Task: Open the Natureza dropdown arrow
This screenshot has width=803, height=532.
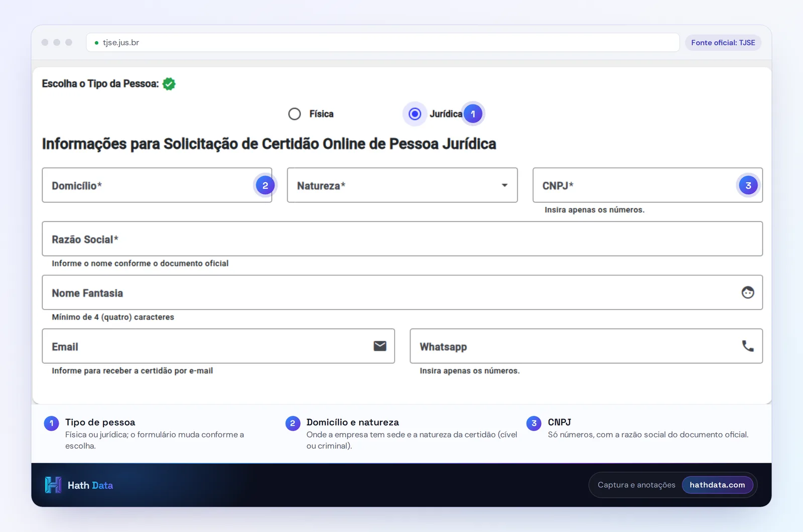Action: tap(504, 185)
